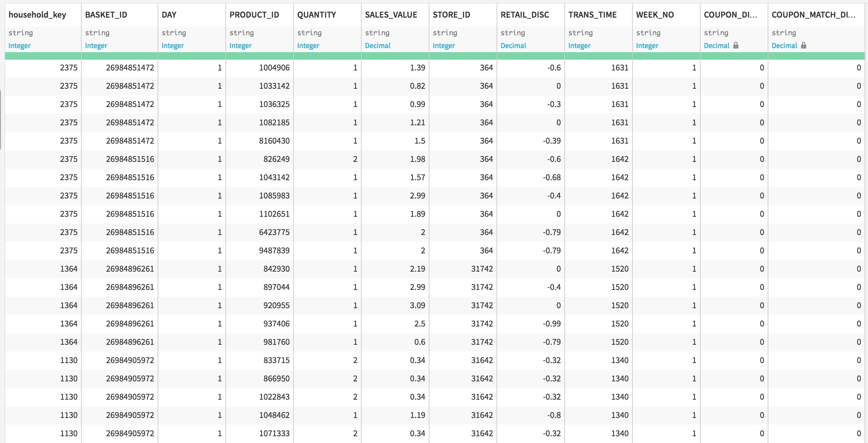Select the COUPON_DI... column header
Screen dimensions: 868x443
(x=730, y=15)
